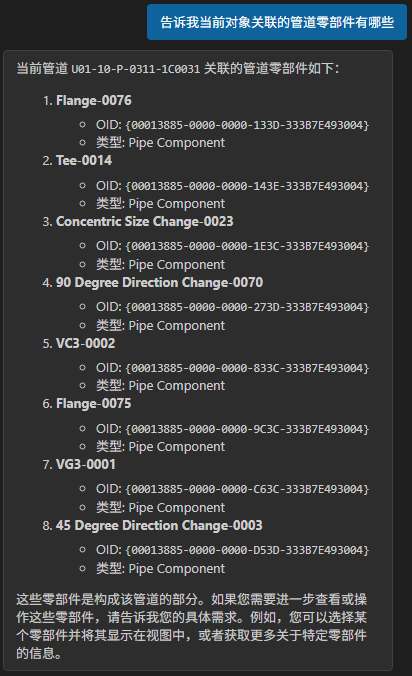Click the OID containing 143E under Tee-0014

click(x=248, y=186)
